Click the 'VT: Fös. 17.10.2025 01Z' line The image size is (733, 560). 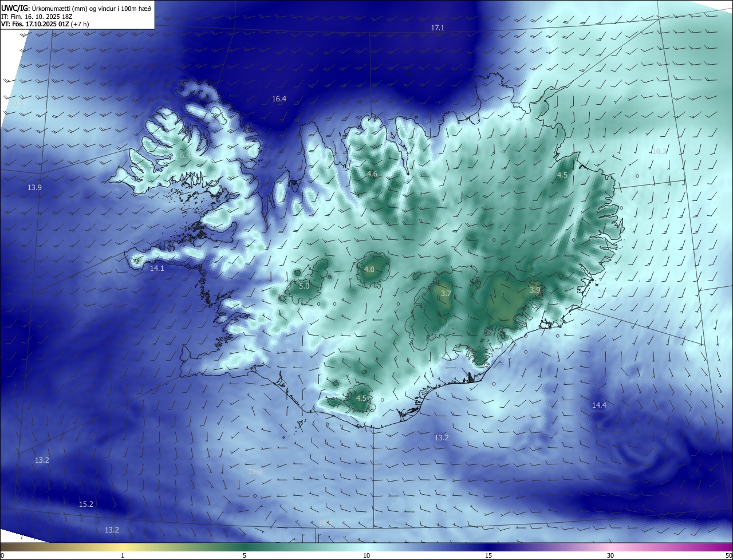tap(34, 24)
